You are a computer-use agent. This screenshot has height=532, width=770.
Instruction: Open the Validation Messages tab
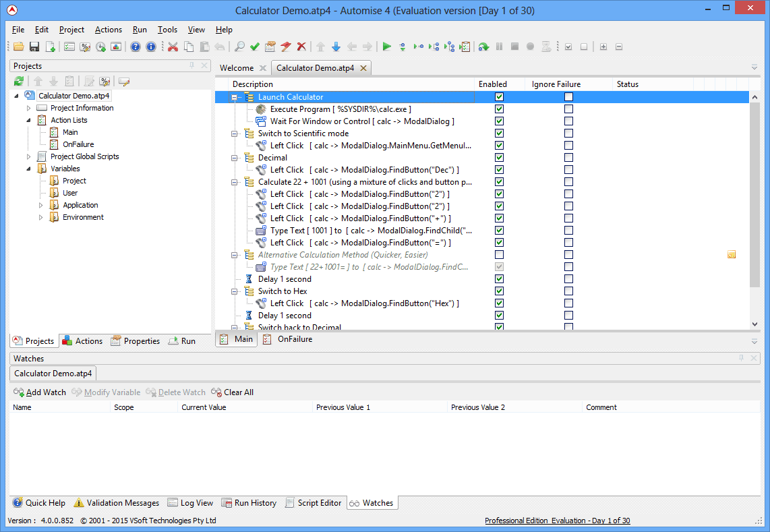tap(117, 502)
